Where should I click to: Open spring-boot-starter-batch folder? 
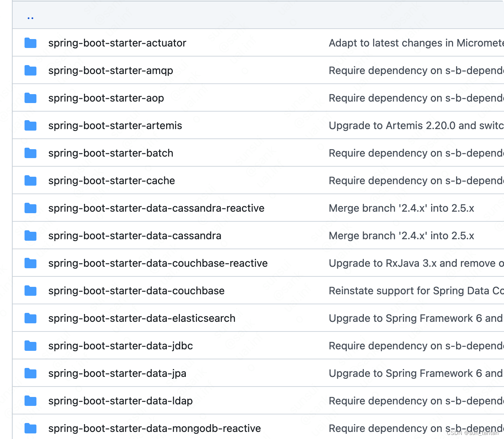coord(111,153)
